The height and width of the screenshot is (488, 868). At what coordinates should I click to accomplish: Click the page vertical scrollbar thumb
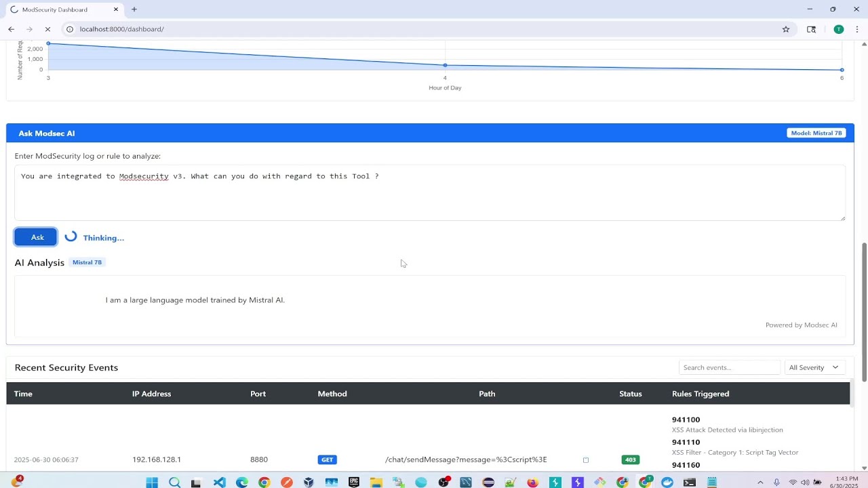click(x=864, y=312)
